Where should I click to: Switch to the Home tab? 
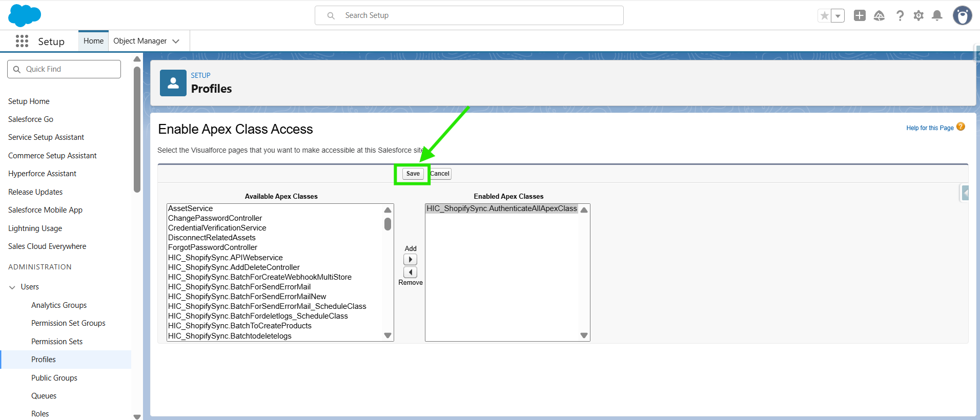pos(93,41)
